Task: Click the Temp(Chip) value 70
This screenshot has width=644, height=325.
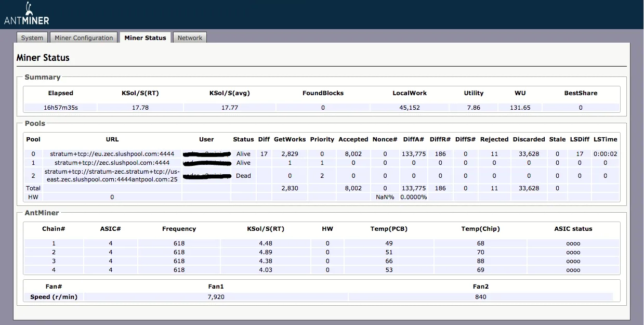Action: [x=480, y=252]
